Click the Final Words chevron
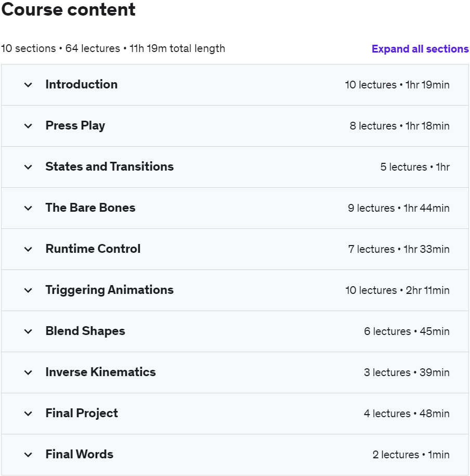 [x=28, y=455]
